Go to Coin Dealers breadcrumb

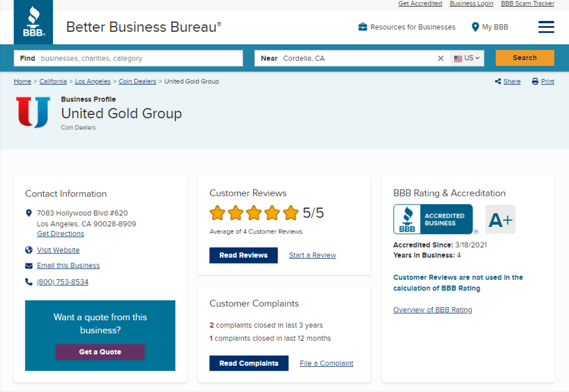137,81
